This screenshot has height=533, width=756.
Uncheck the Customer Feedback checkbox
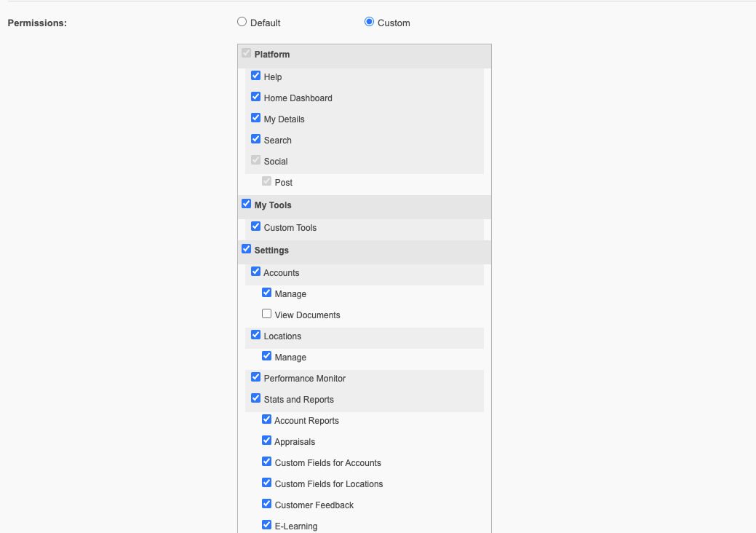[x=266, y=504]
